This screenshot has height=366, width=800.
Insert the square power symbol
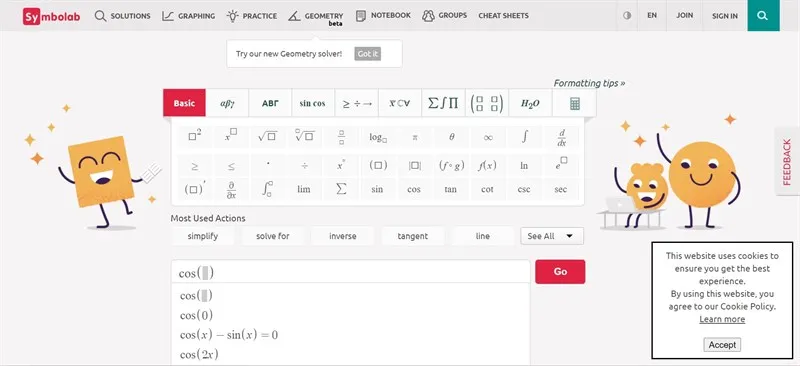pos(194,137)
